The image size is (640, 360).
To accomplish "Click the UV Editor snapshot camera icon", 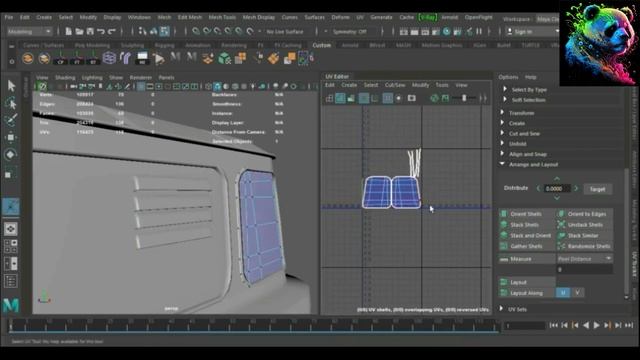I will [x=411, y=98].
